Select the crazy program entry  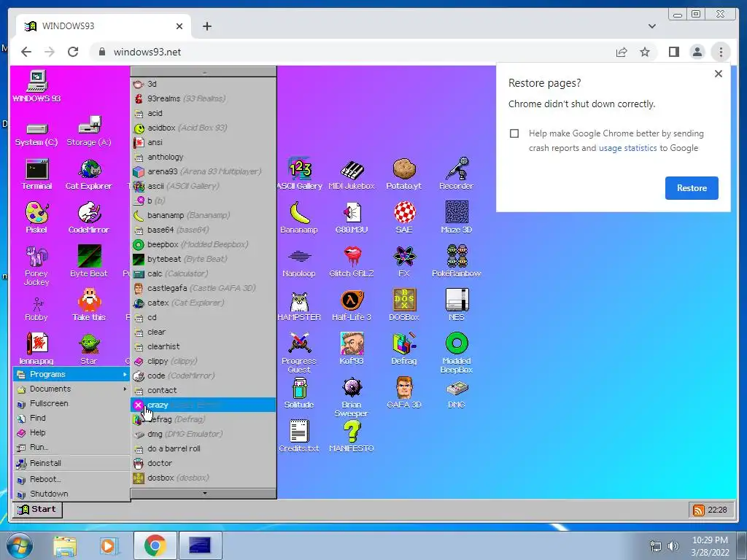click(x=204, y=405)
